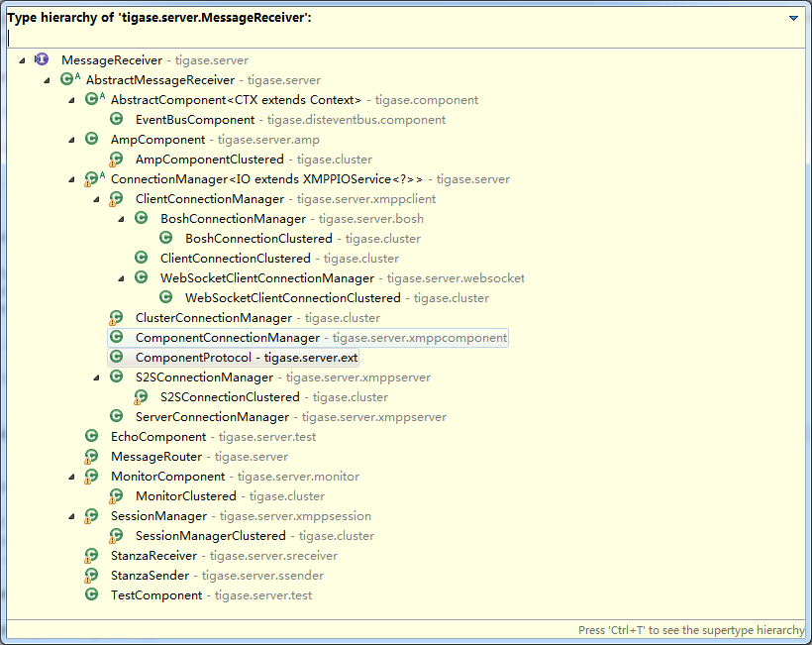This screenshot has width=812, height=645.
Task: Select TestComponent in the hierarchy
Action: pos(211,595)
